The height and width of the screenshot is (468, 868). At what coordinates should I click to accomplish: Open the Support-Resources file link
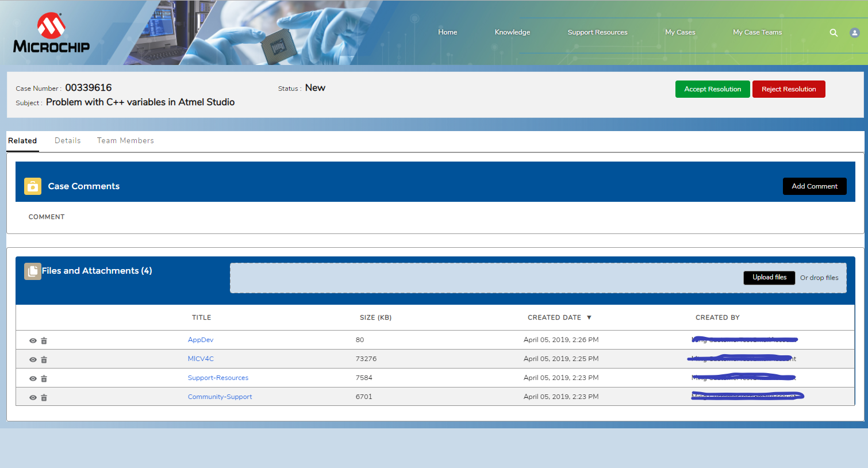pyautogui.click(x=218, y=378)
